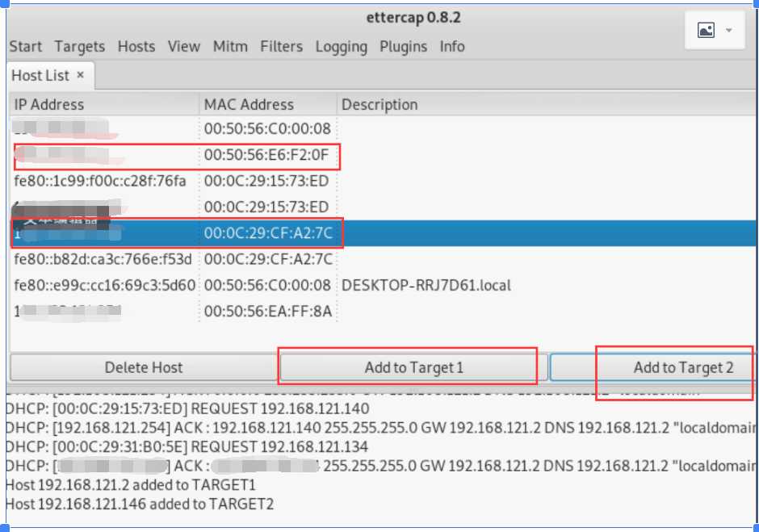This screenshot has height=532, width=759.
Task: Open the Mitm menu
Action: 230,47
